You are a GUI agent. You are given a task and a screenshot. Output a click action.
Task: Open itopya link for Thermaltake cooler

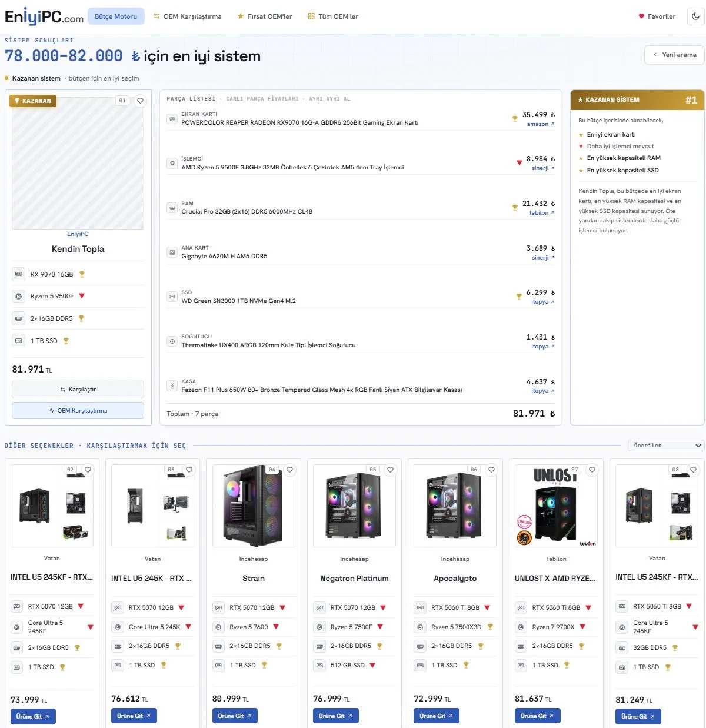click(x=542, y=347)
